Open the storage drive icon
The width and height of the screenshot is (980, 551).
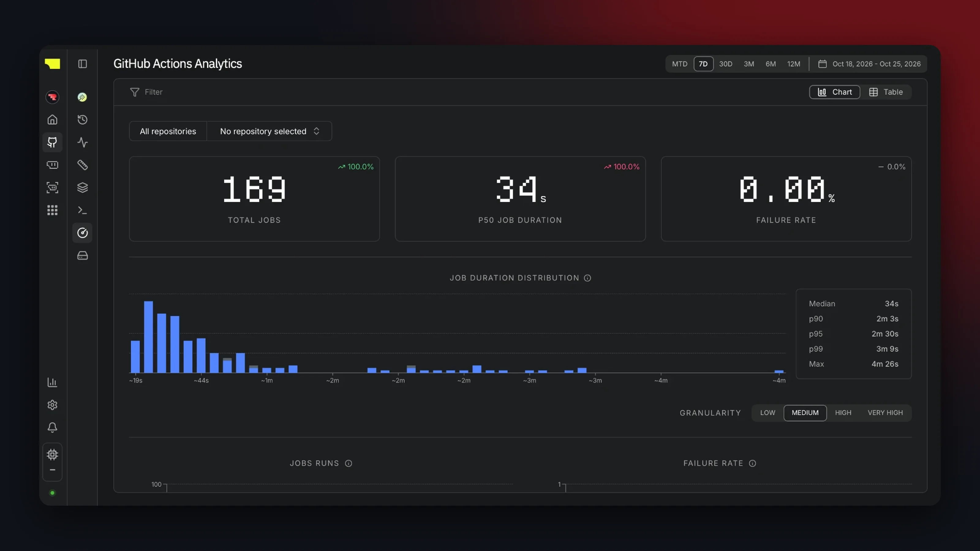83,256
